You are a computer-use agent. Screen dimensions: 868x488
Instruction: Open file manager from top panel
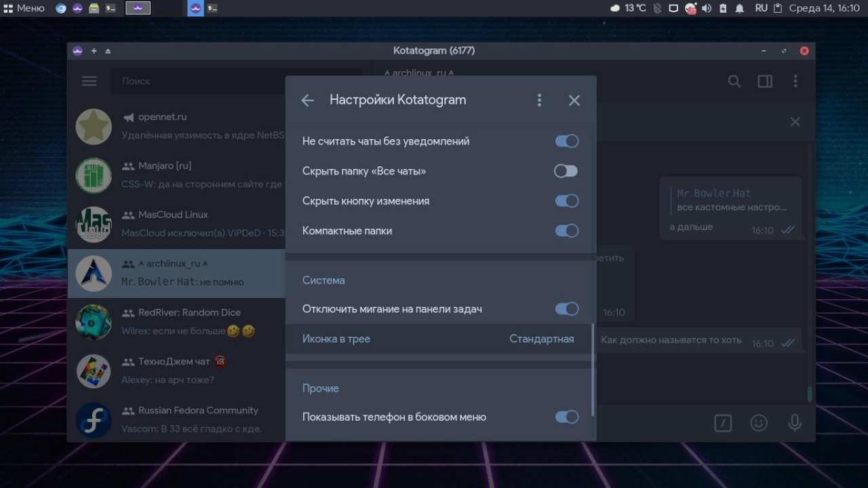click(94, 8)
